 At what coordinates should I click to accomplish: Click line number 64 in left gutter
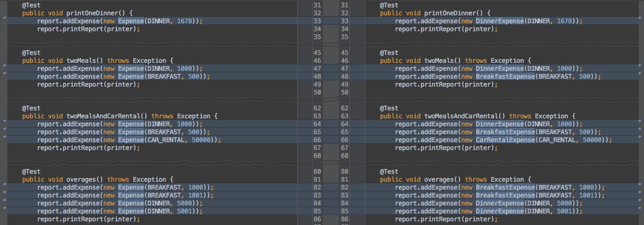(x=317, y=124)
